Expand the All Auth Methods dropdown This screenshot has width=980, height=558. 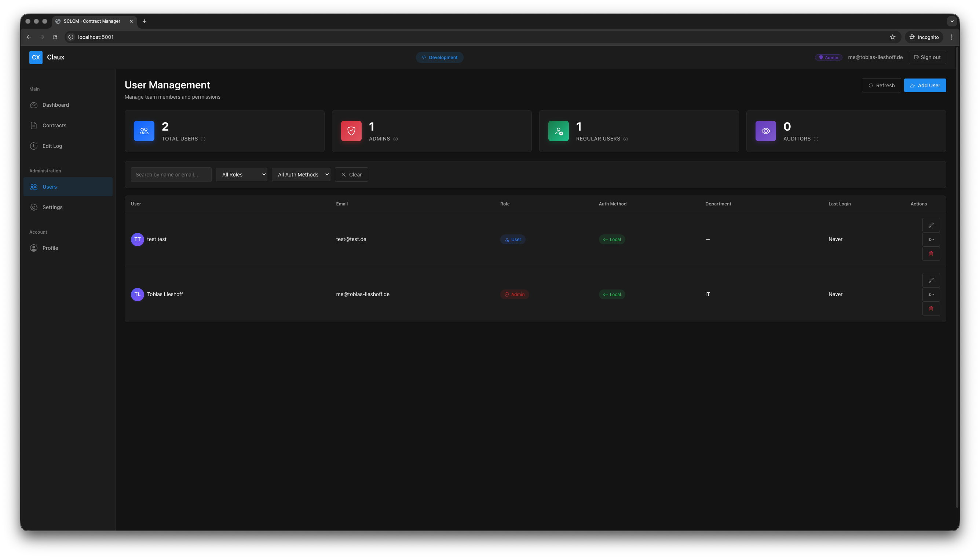tap(301, 174)
